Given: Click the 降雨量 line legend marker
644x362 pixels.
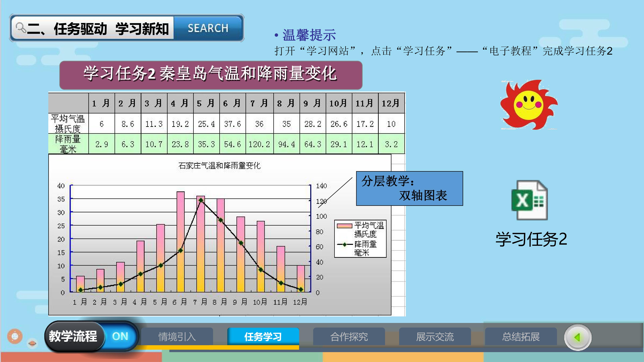Looking at the screenshot, I should (x=344, y=245).
